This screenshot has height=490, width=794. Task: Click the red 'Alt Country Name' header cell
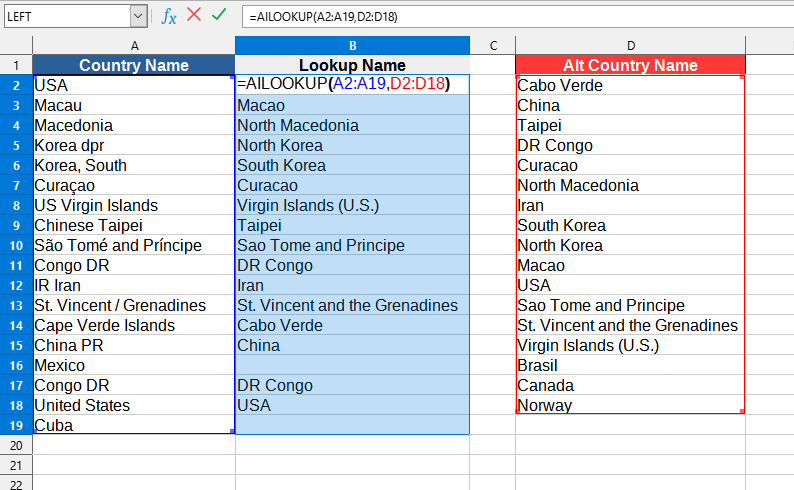pyautogui.click(x=630, y=65)
